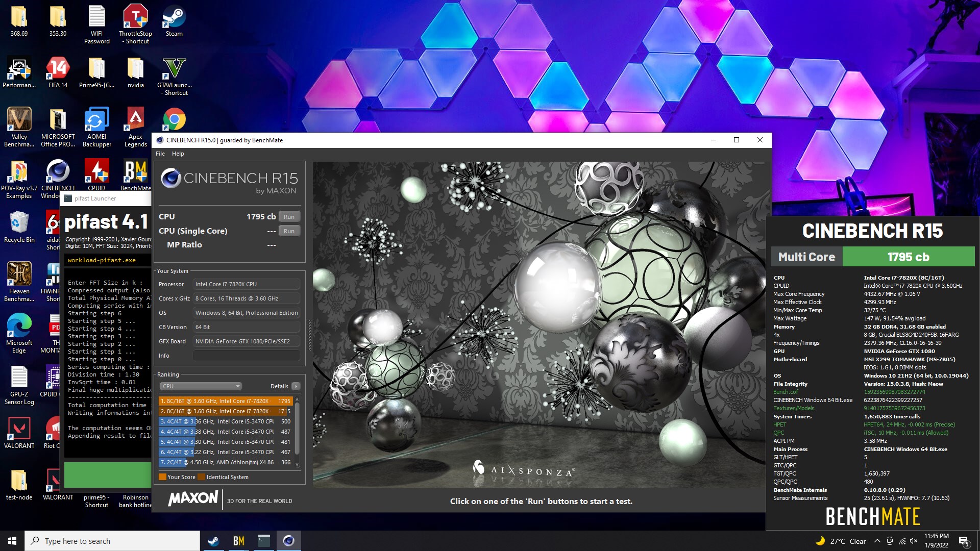Select ranking row 2 score 1715
The height and width of the screenshot is (551, 980).
(226, 411)
